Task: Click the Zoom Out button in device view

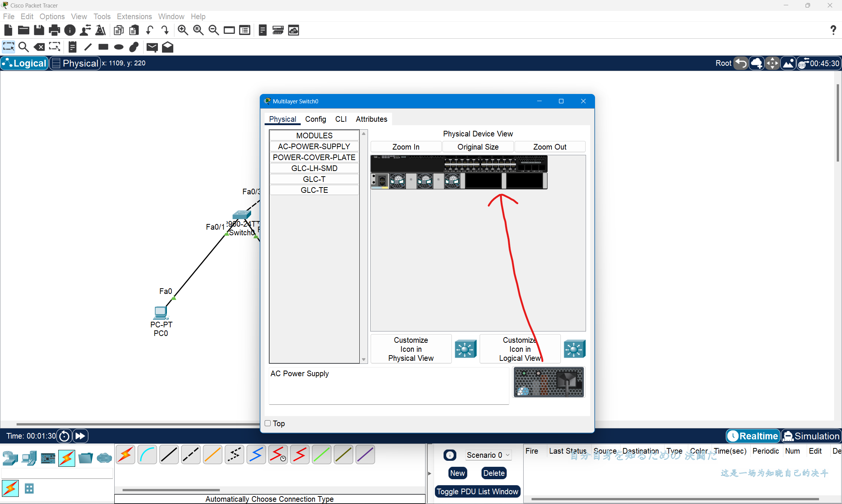Action: pos(550,147)
